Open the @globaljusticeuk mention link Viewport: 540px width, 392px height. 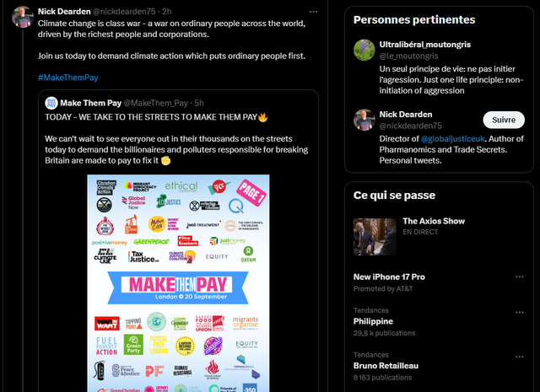(452, 139)
